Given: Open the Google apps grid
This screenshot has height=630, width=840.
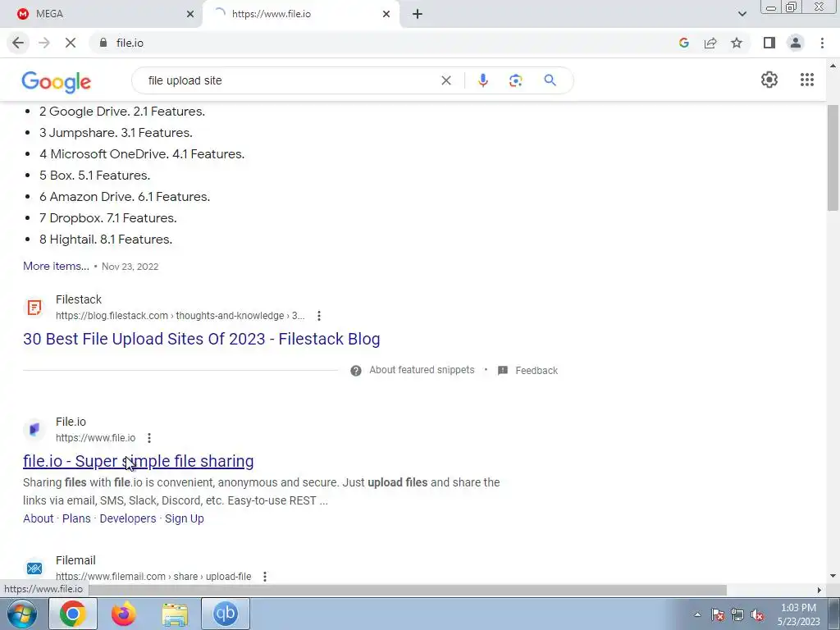Looking at the screenshot, I should [807, 80].
